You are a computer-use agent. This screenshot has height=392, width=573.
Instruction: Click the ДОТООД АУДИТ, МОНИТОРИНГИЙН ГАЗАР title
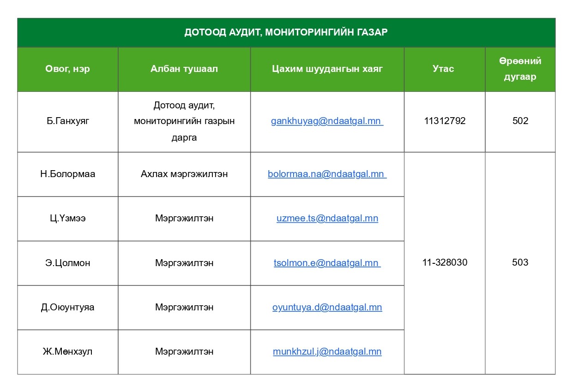[286, 32]
